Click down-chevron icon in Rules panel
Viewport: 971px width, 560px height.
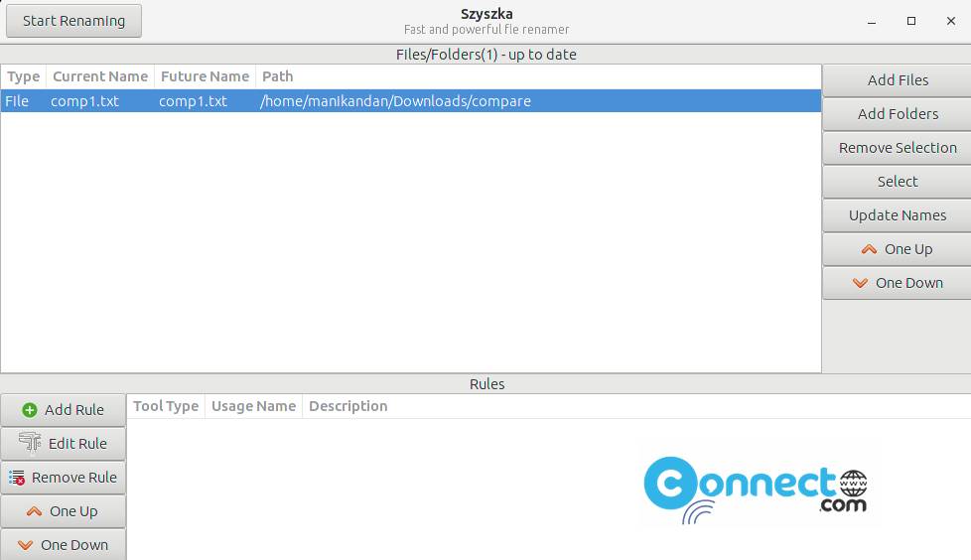[26, 545]
